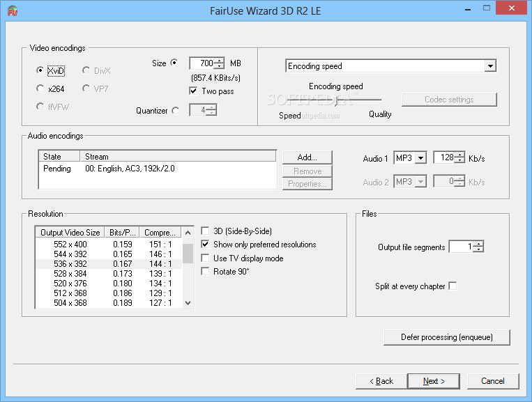Click the Add... audio stream button

(x=307, y=157)
